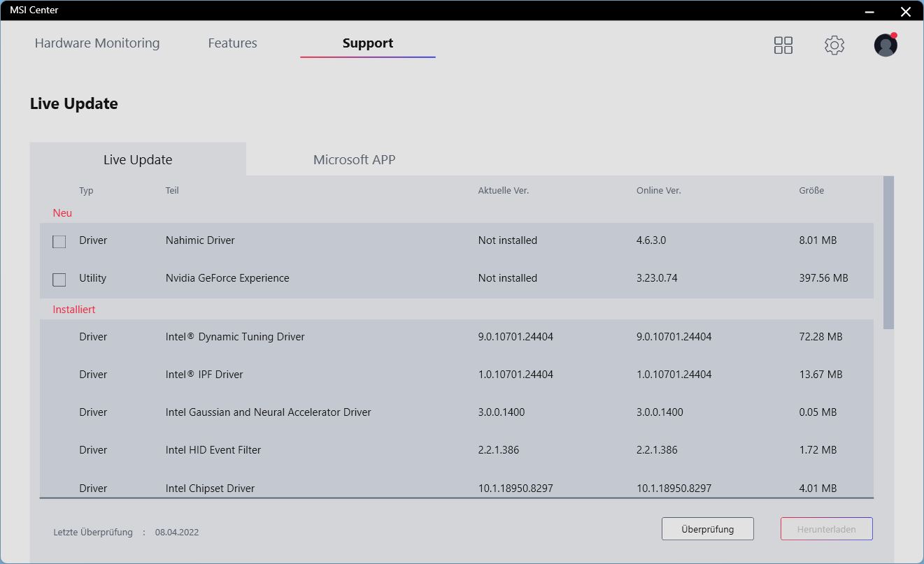The height and width of the screenshot is (564, 924).
Task: Open the Microsoft APP sub-tab
Action: point(355,159)
